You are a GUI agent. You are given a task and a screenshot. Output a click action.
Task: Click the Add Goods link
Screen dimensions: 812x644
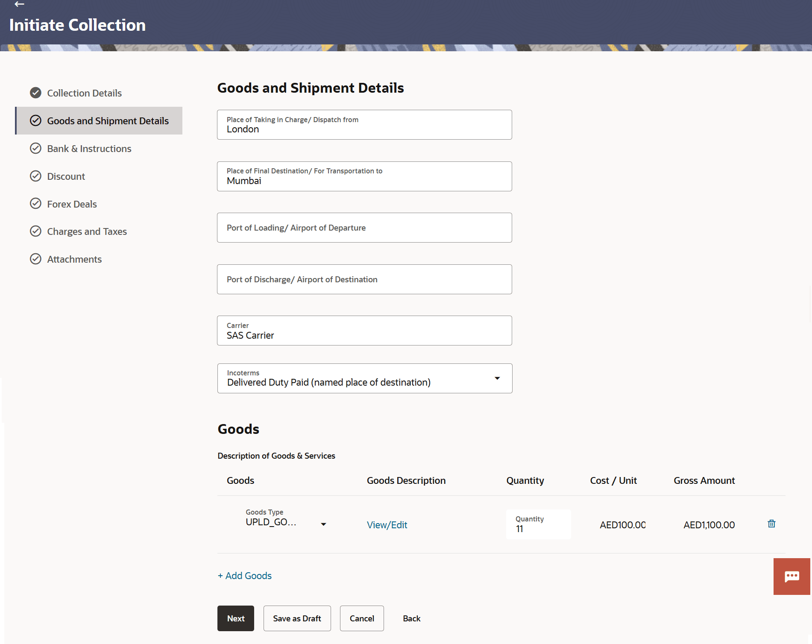(x=245, y=576)
